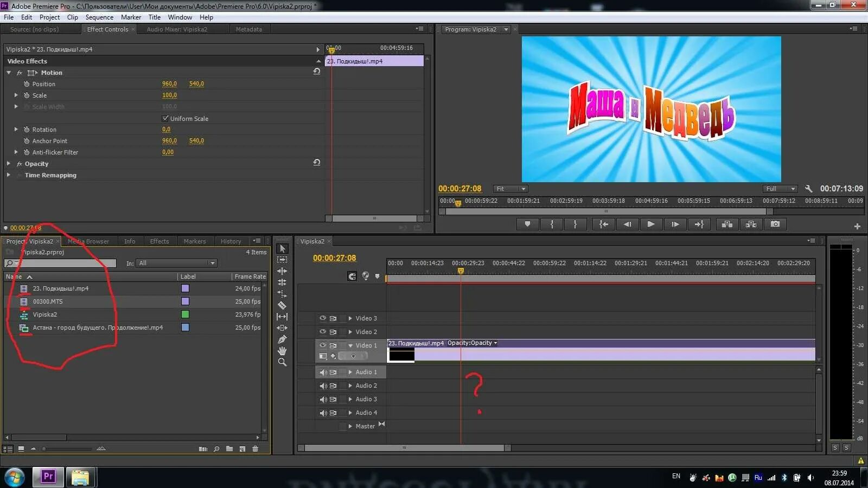Screen dimensions: 868x488
Task: Open the Fit zoom level dropdown
Action: pyautogui.click(x=510, y=189)
